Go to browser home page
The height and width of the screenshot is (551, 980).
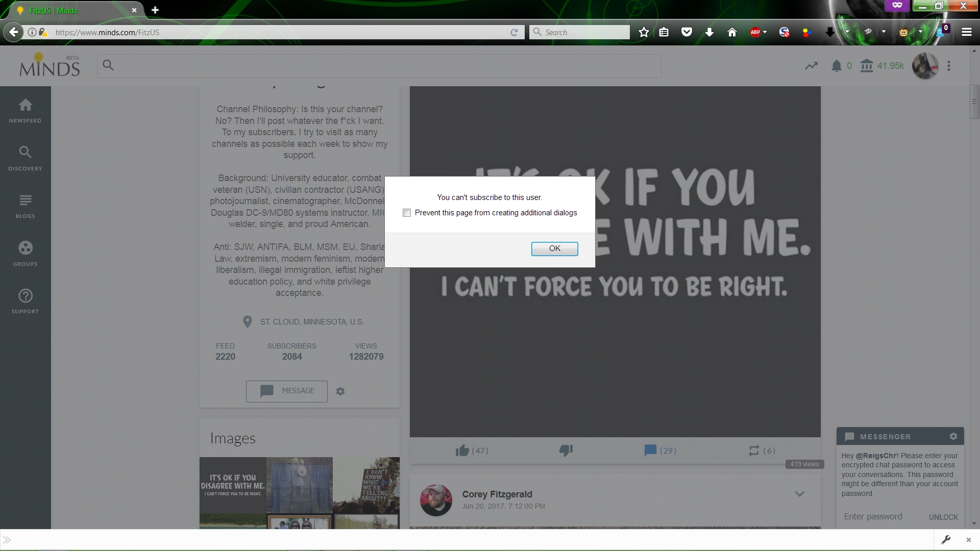(732, 32)
